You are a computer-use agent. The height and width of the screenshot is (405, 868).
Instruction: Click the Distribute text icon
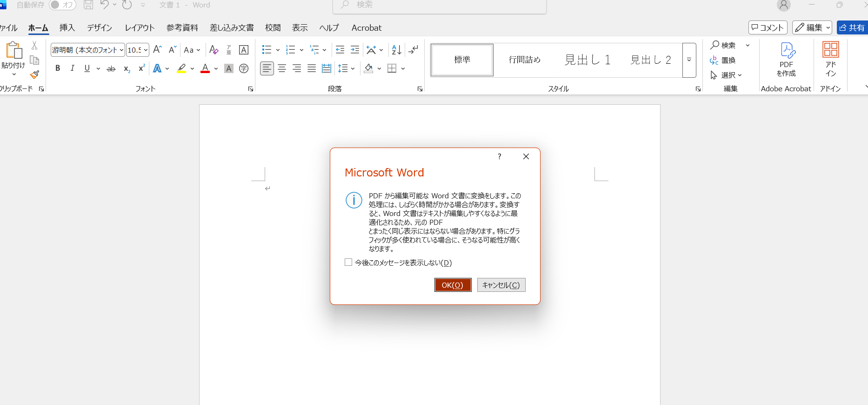click(327, 68)
